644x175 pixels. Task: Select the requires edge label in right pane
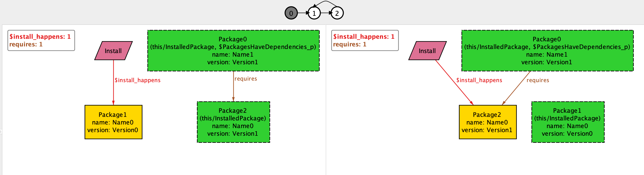coord(538,80)
